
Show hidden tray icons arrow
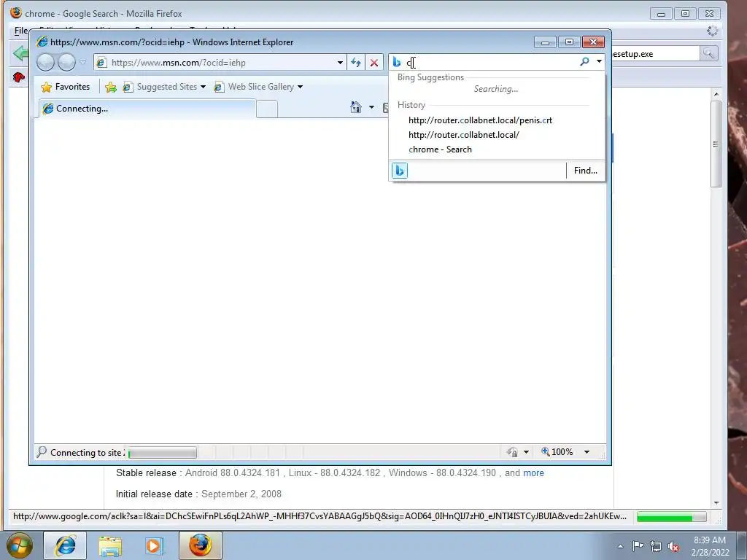pos(620,546)
